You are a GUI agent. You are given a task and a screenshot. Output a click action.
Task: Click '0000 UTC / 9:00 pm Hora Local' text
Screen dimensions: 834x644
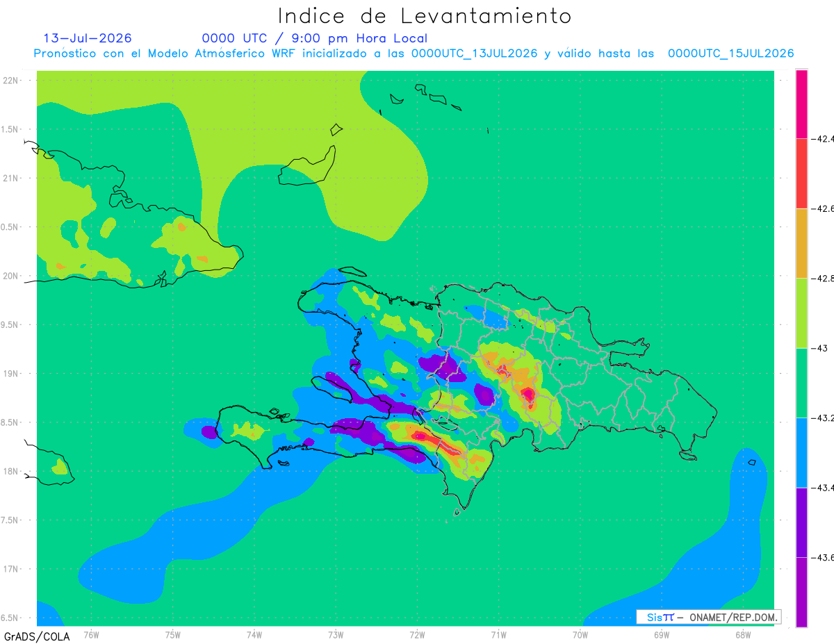pyautogui.click(x=315, y=39)
